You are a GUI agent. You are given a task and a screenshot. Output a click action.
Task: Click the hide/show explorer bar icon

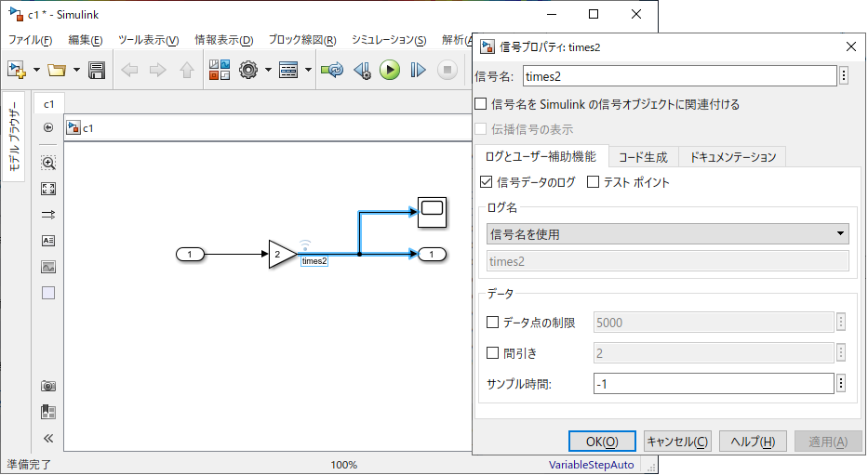click(48, 127)
